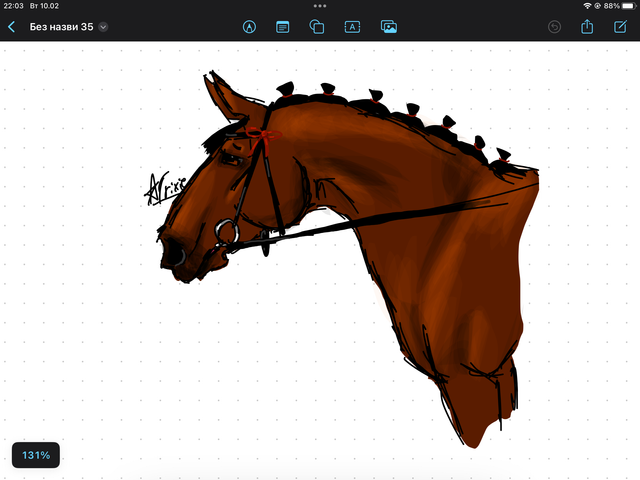This screenshot has width=640, height=480.
Task: Tap the board name "Без назви 35"
Action: (61, 27)
